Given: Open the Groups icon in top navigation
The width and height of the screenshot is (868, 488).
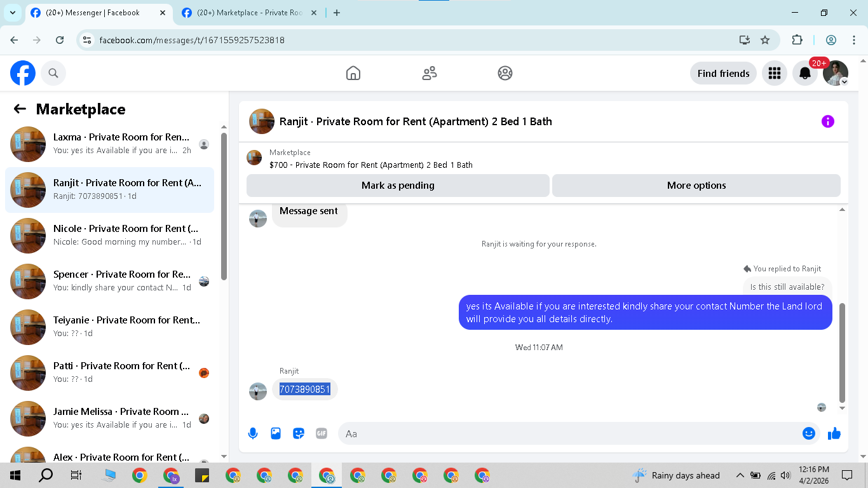Looking at the screenshot, I should (x=505, y=73).
